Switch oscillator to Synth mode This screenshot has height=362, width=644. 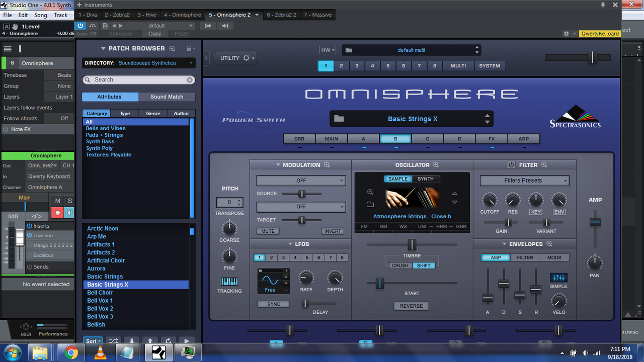click(x=426, y=179)
